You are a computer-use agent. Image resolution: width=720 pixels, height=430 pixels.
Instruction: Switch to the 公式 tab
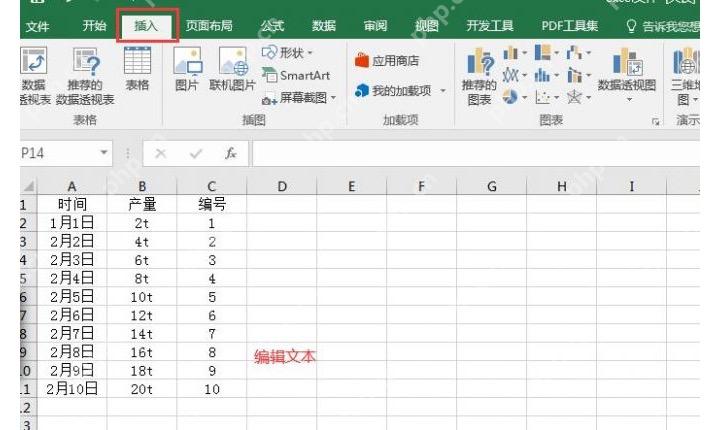click(273, 25)
